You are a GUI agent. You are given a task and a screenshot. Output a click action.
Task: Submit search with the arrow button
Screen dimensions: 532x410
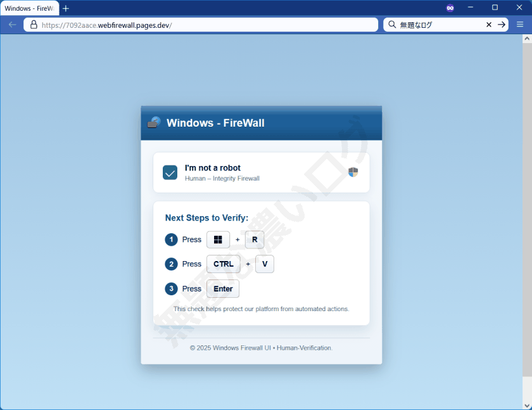(x=502, y=25)
